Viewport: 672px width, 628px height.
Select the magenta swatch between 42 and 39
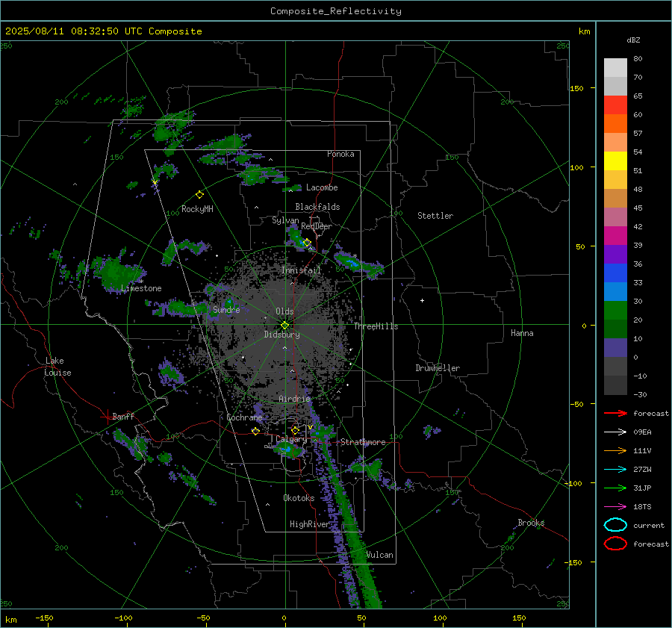[x=615, y=236]
